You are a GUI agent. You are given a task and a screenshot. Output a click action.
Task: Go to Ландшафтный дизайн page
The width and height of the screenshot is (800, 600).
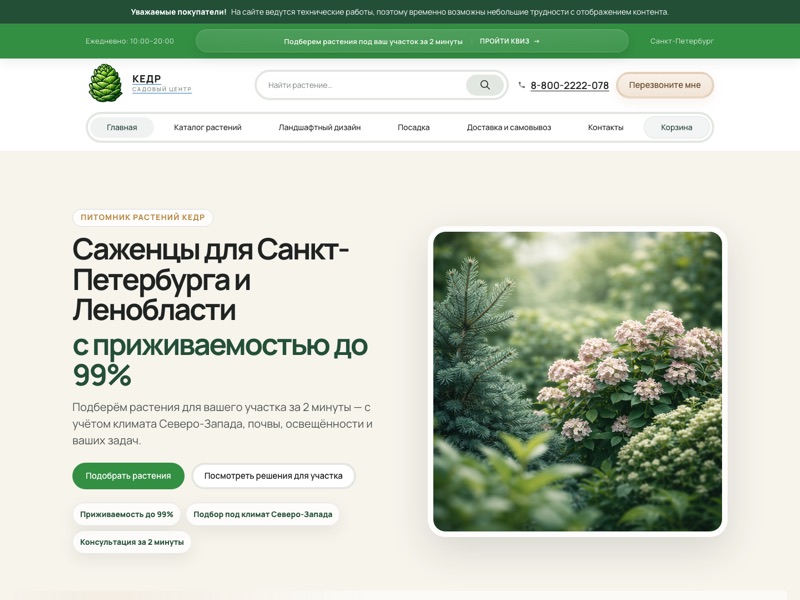coord(319,128)
